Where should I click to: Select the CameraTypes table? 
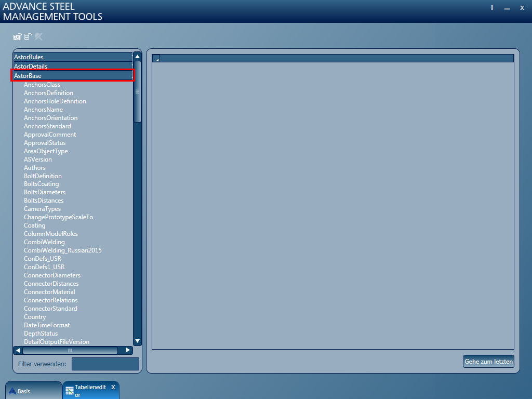(x=43, y=209)
